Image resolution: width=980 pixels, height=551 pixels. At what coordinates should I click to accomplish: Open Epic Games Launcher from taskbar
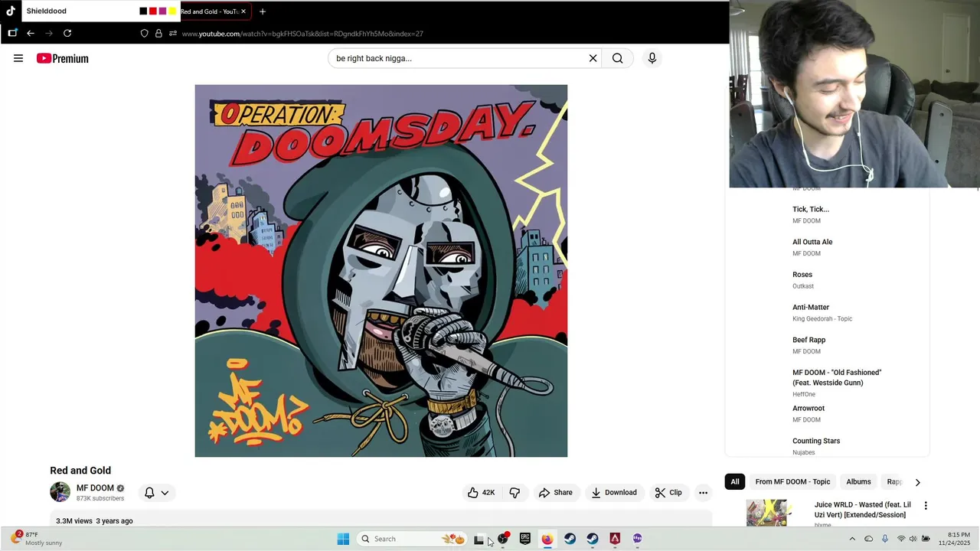pos(525,539)
